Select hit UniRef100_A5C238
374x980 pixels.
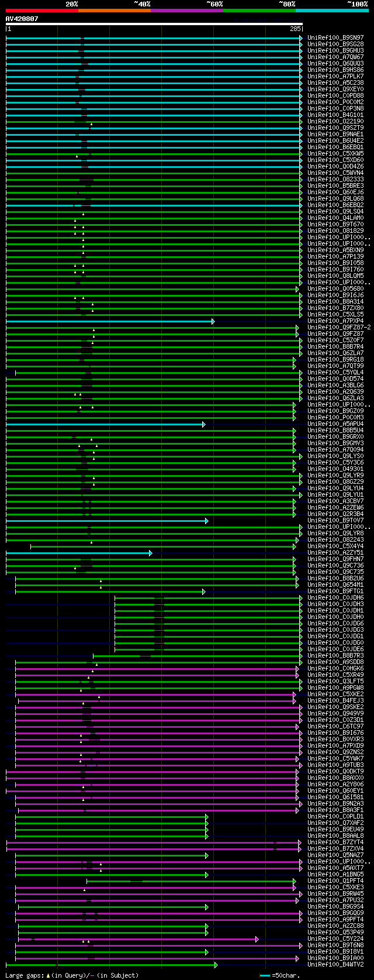(x=335, y=83)
